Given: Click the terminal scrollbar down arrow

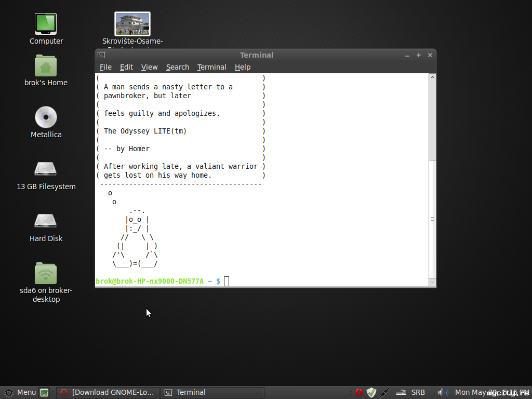Looking at the screenshot, I should tap(432, 282).
